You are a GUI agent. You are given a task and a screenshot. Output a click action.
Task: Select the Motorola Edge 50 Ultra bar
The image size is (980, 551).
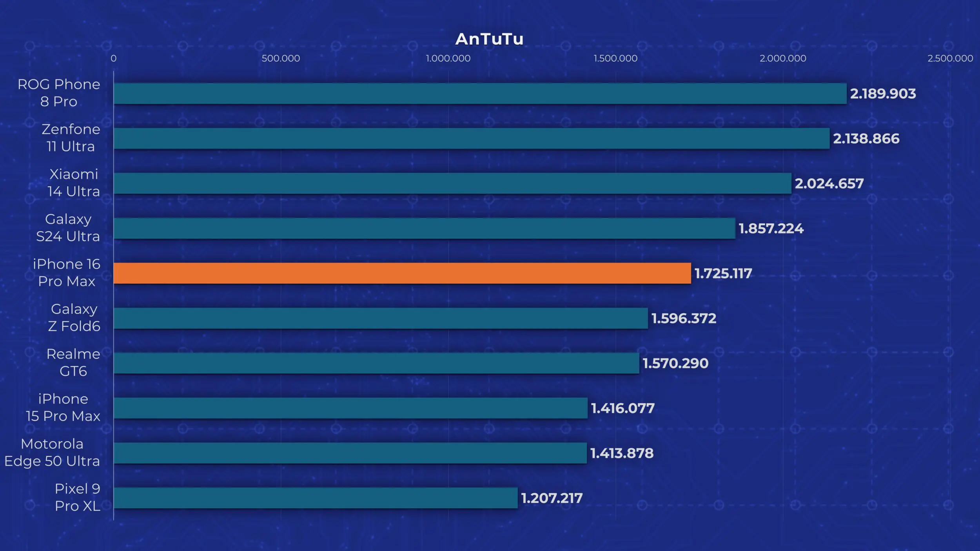tap(350, 453)
